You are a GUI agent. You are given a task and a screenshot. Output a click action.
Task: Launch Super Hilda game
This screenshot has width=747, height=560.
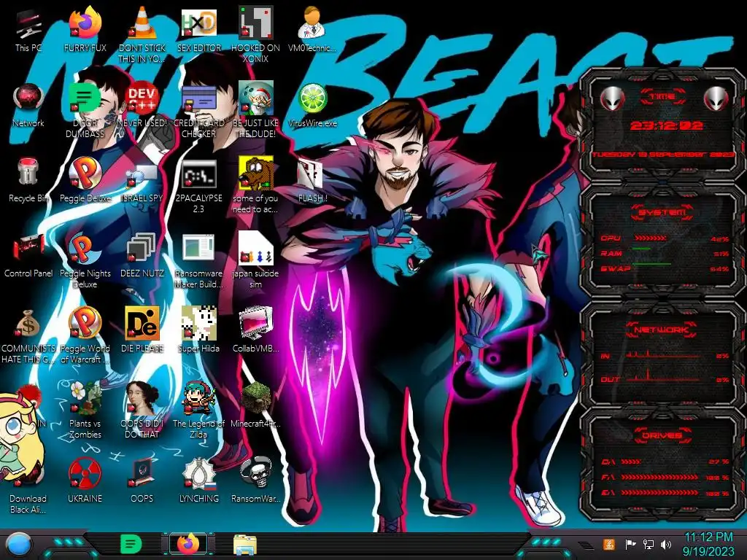pos(199,323)
